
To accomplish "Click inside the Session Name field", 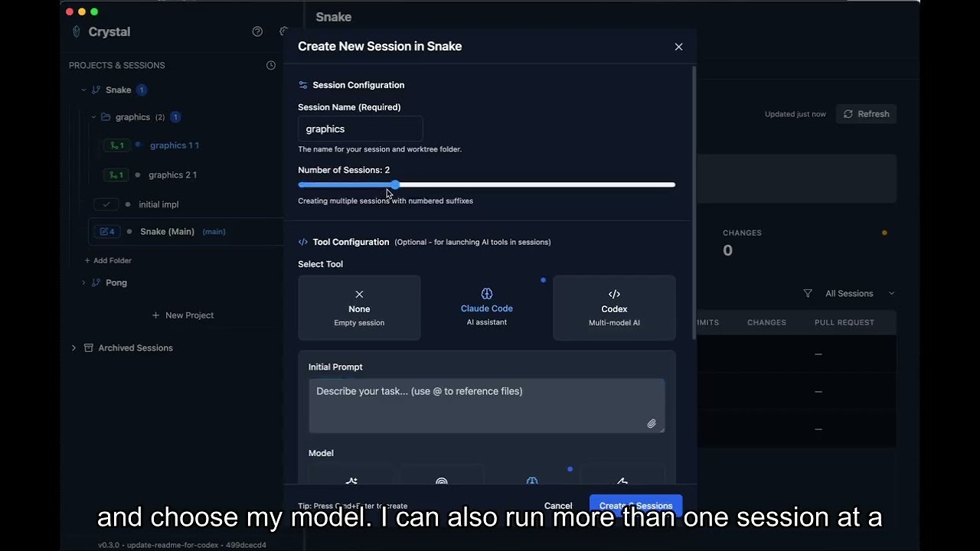I will tap(360, 129).
